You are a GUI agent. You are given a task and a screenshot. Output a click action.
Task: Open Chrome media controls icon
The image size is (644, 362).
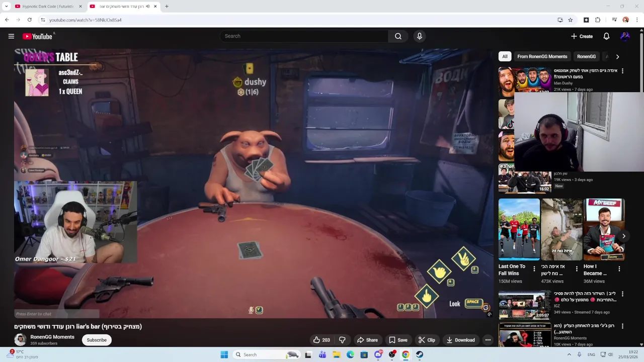pos(614,20)
